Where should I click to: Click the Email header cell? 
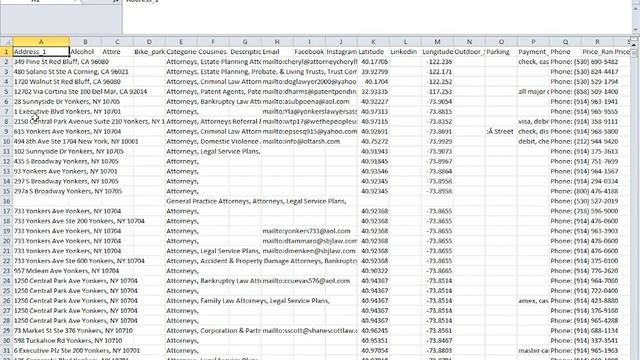(x=277, y=52)
